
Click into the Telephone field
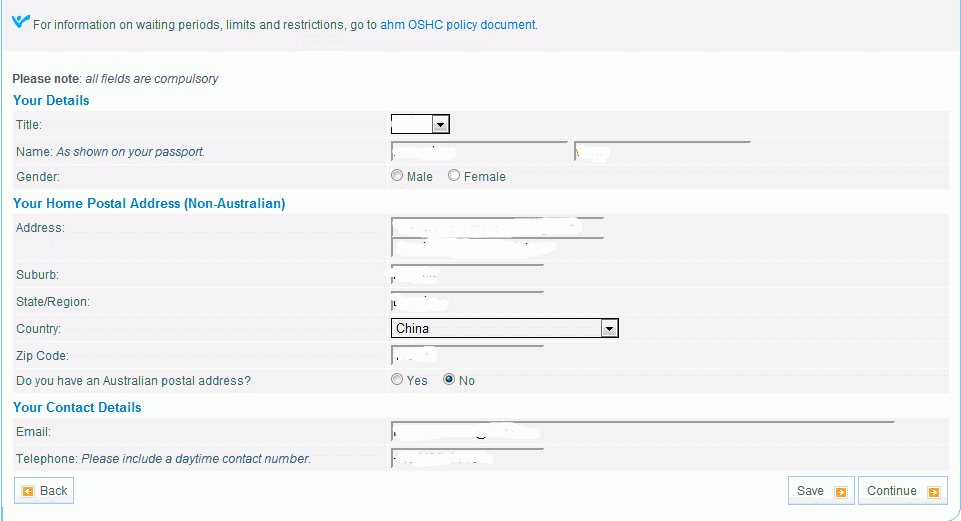coord(467,459)
